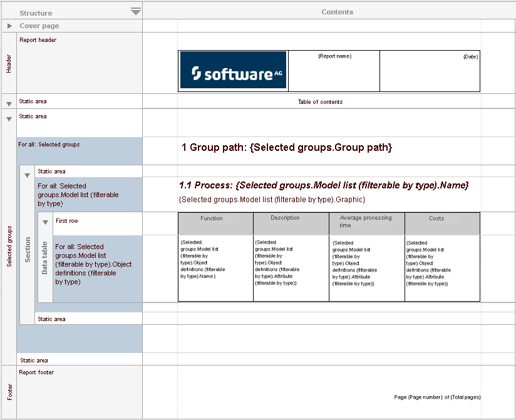The image size is (516, 420).
Task: Select the Report footer row
Action: (x=80, y=392)
